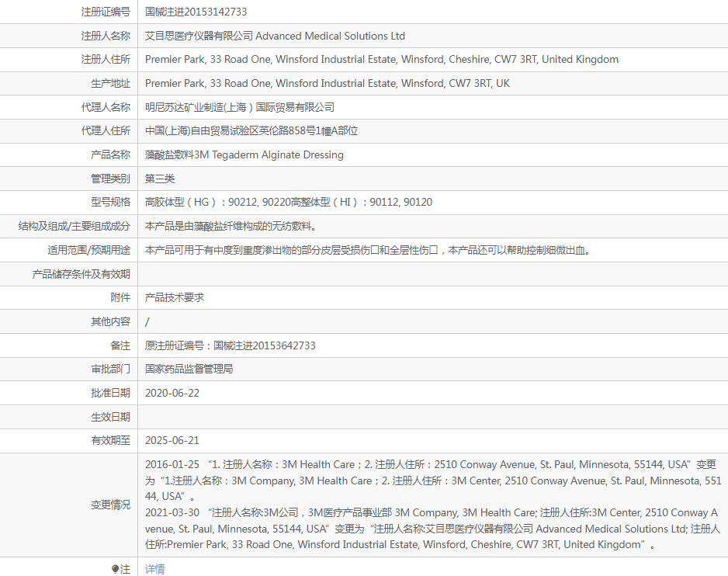The image size is (728, 576).
Task: Open the 详情 link in the note row
Action: tap(154, 568)
